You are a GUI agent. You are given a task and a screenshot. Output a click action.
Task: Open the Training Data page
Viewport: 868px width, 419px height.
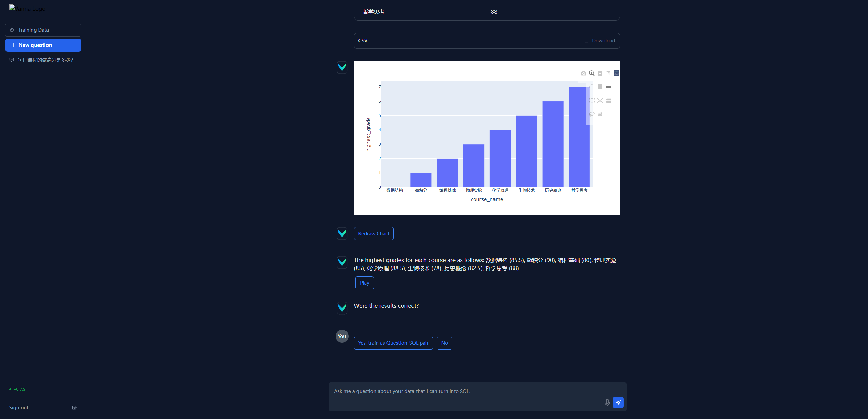(x=43, y=30)
